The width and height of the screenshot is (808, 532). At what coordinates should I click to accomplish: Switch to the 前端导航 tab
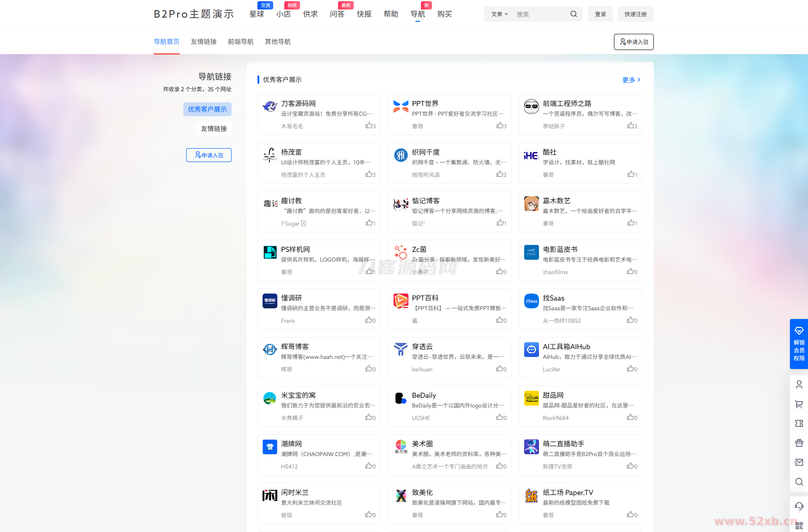240,42
